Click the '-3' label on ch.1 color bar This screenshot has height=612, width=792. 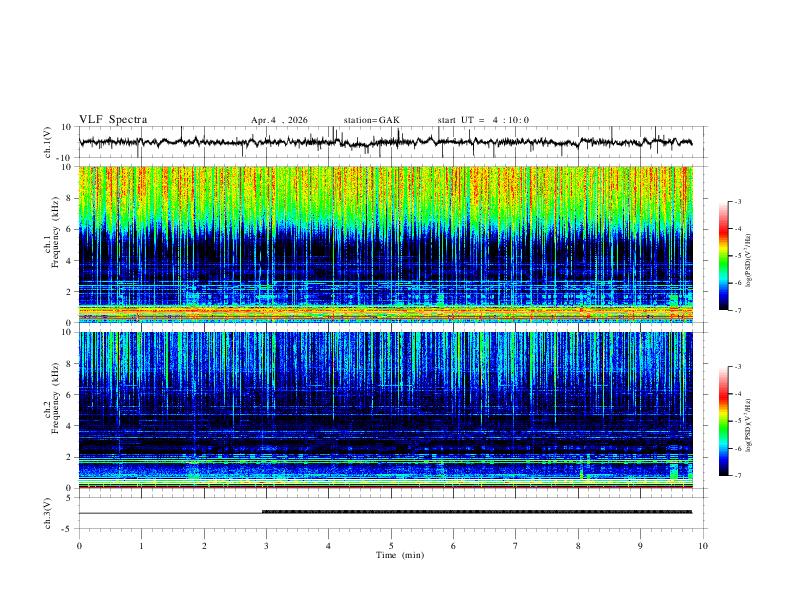pos(737,201)
